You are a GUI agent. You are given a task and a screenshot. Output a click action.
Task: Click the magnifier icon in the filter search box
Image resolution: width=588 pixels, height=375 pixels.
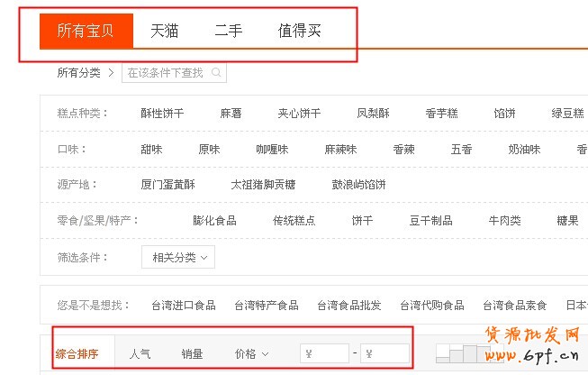216,73
